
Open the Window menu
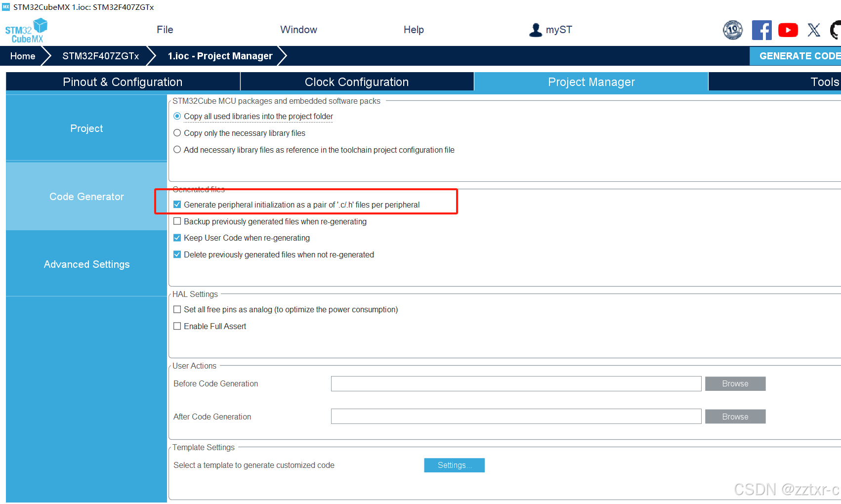click(x=298, y=30)
